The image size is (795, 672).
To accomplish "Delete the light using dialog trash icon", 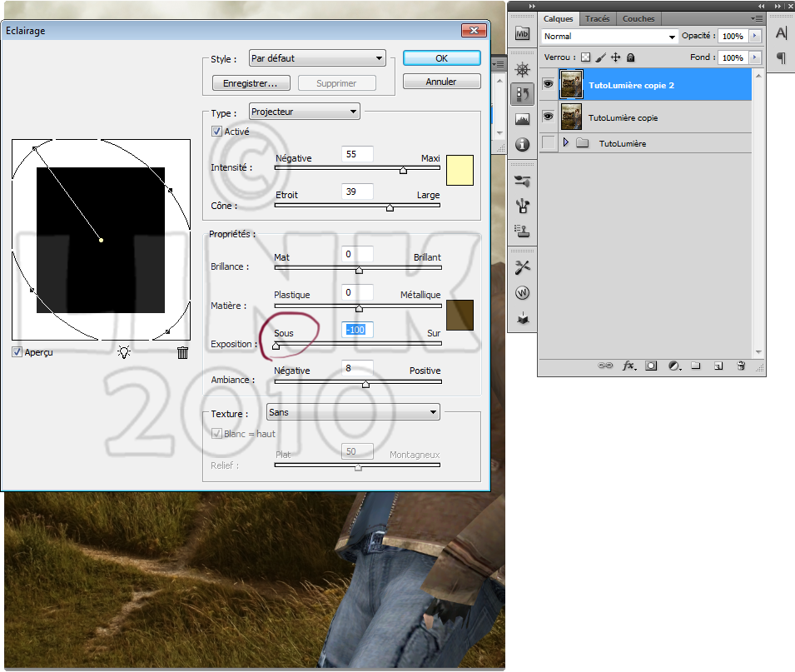I will click(x=183, y=352).
